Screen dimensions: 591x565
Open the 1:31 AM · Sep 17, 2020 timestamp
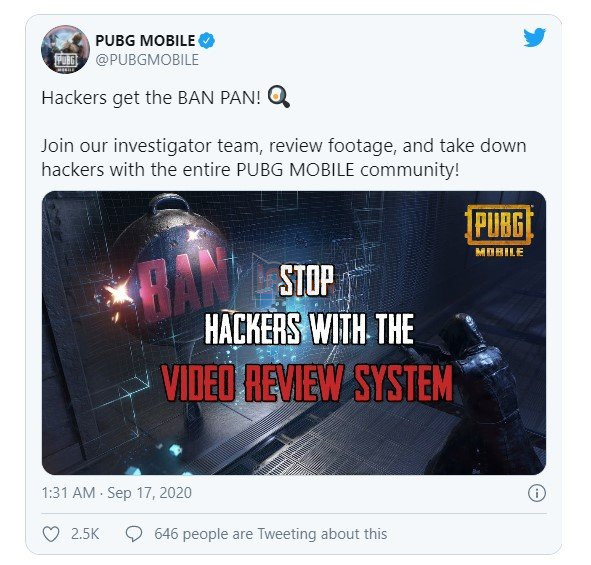click(x=116, y=493)
